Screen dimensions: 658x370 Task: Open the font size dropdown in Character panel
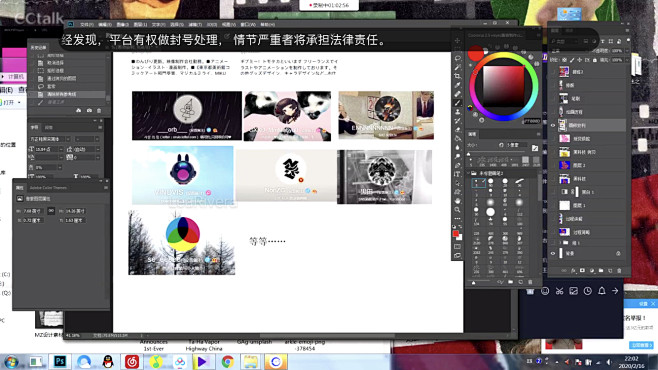point(61,149)
